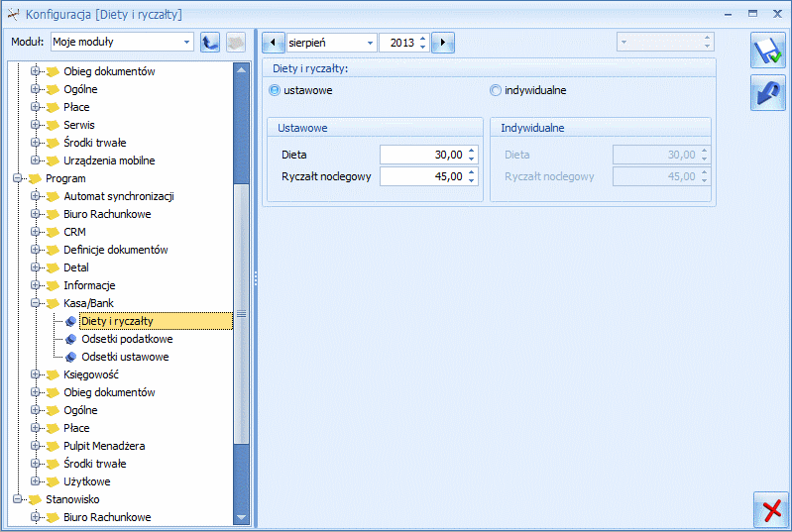Click the Kasa/Bank folder icon
Image resolution: width=792 pixels, height=532 pixels.
click(x=53, y=303)
